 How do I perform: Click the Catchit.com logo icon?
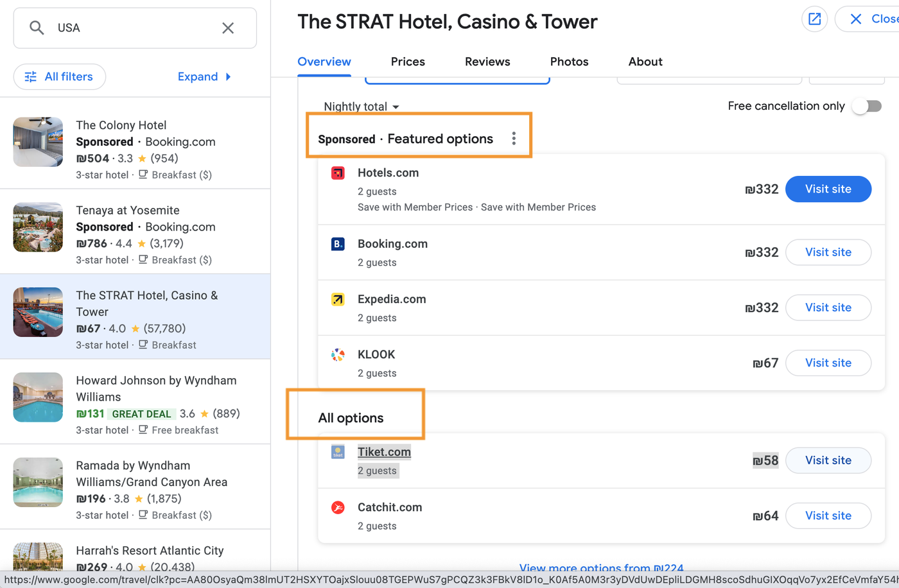point(338,507)
